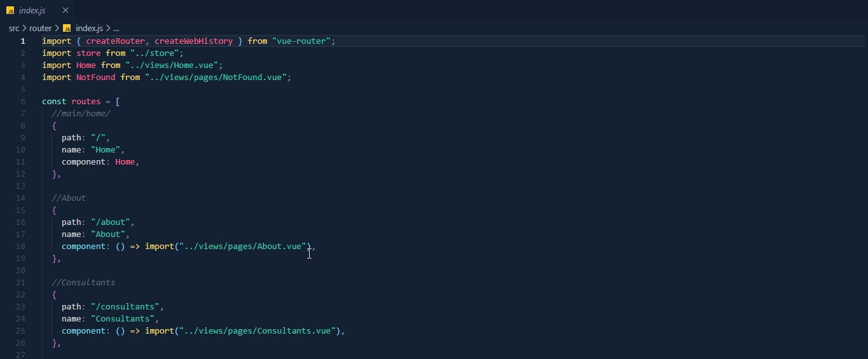Click the component key on line 25
The width and height of the screenshot is (868, 359).
83,330
